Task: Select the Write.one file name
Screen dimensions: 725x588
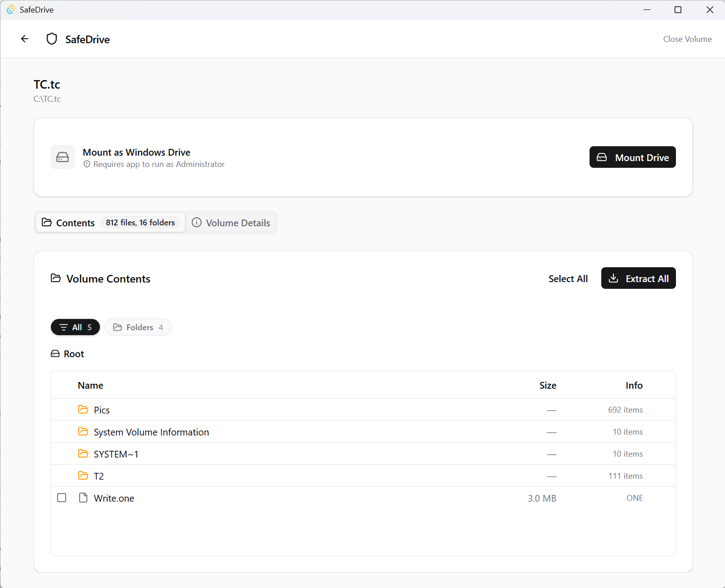Action: (114, 498)
